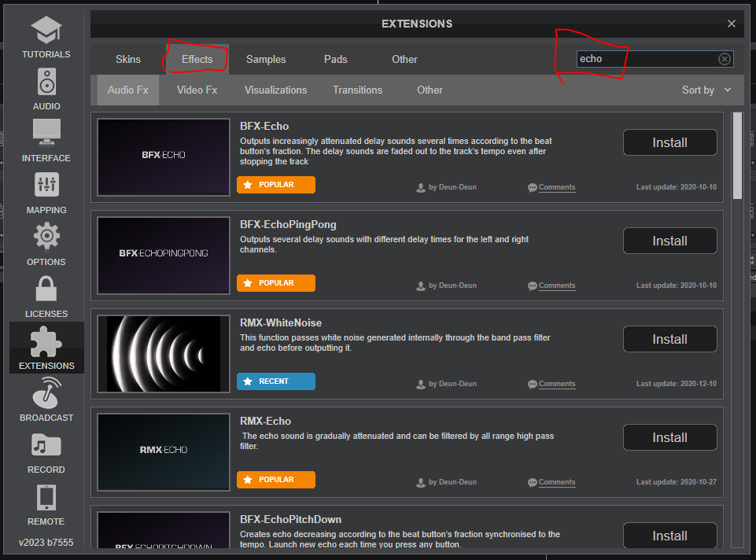
Task: Click the BFX-EchoPingPong title text
Action: click(288, 225)
